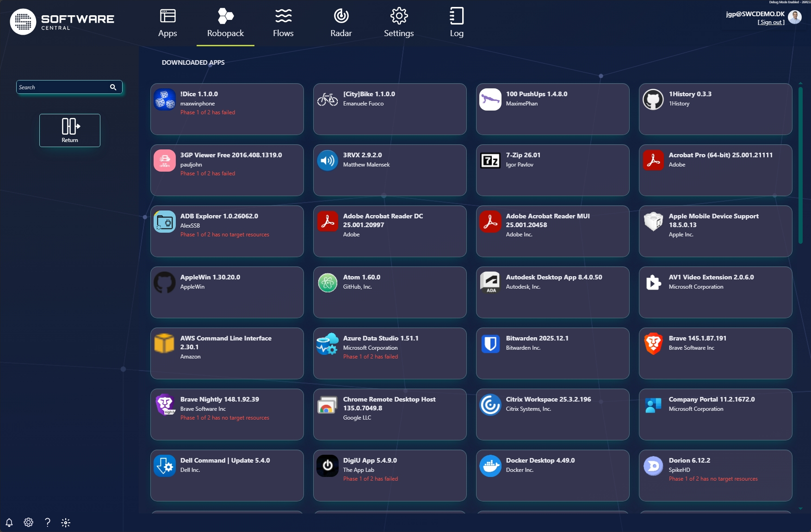This screenshot has width=811, height=532.
Task: Click 'Phase 1 of 2 has failed' under DigiU App
Action: click(x=371, y=479)
